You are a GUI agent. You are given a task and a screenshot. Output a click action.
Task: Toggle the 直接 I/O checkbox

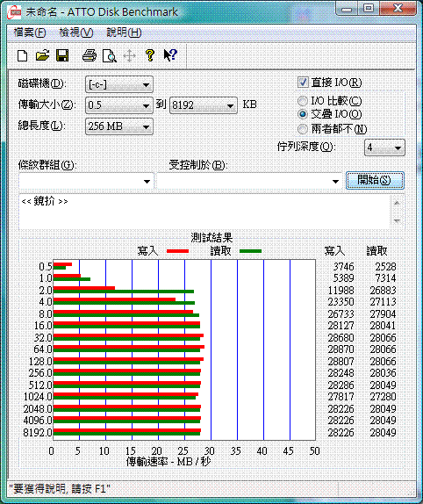303,83
